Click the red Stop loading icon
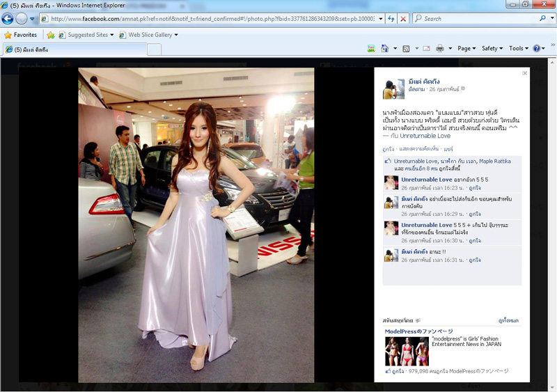This screenshot has width=557, height=392. pyautogui.click(x=403, y=19)
